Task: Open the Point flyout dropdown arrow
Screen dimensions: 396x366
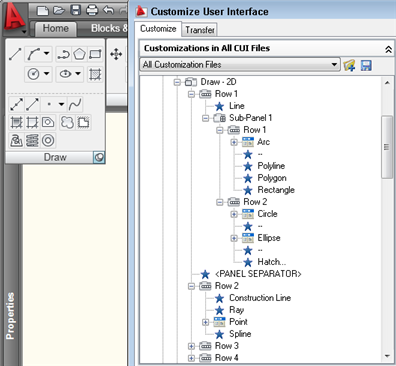Action: (61, 105)
